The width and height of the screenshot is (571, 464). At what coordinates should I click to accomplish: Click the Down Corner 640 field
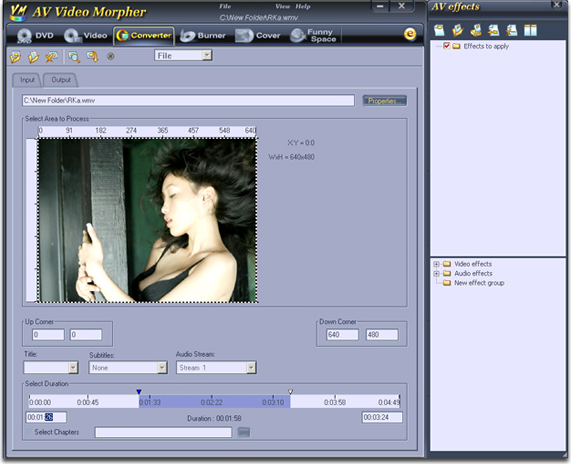[343, 335]
